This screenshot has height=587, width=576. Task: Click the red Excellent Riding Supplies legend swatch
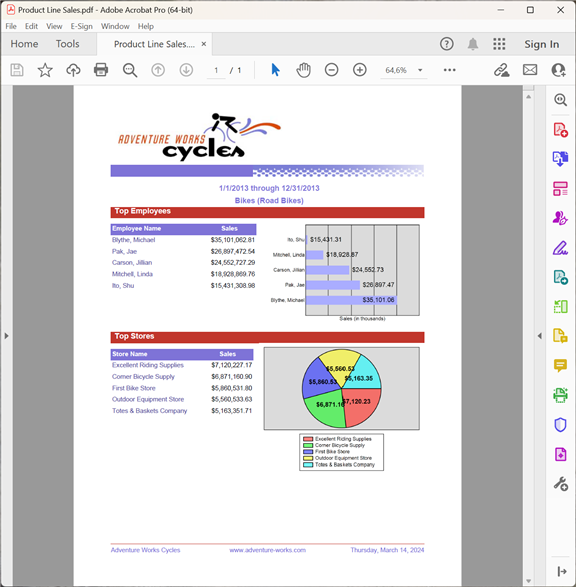click(308, 439)
